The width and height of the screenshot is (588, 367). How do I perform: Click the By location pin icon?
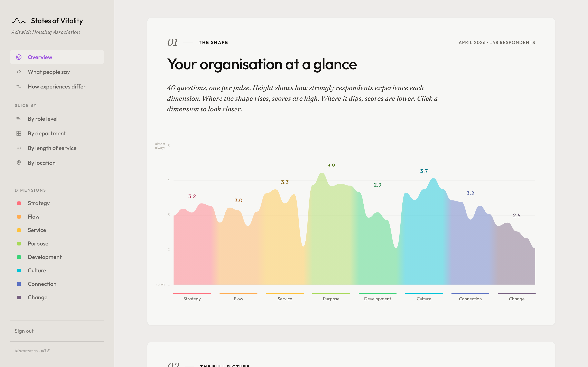19,163
